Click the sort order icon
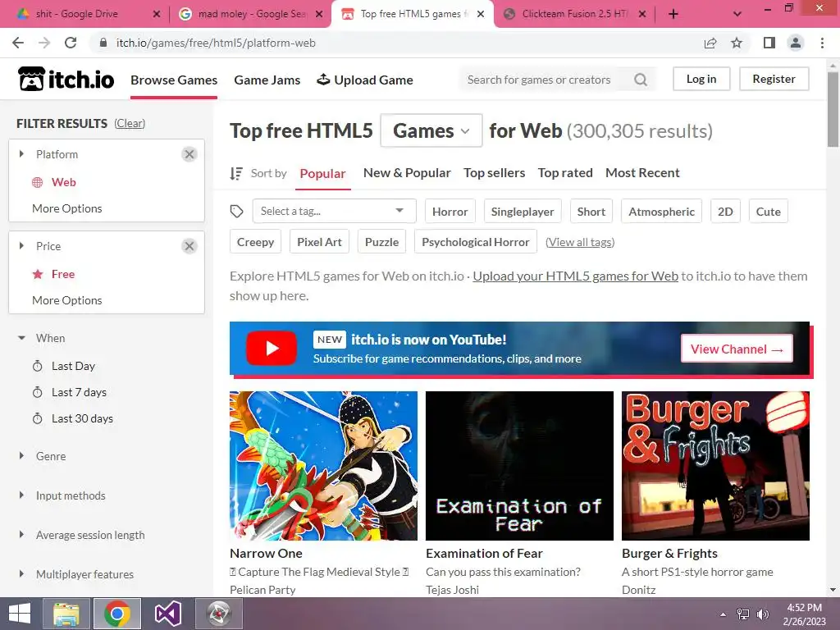Viewport: 840px width, 630px height. tap(236, 173)
